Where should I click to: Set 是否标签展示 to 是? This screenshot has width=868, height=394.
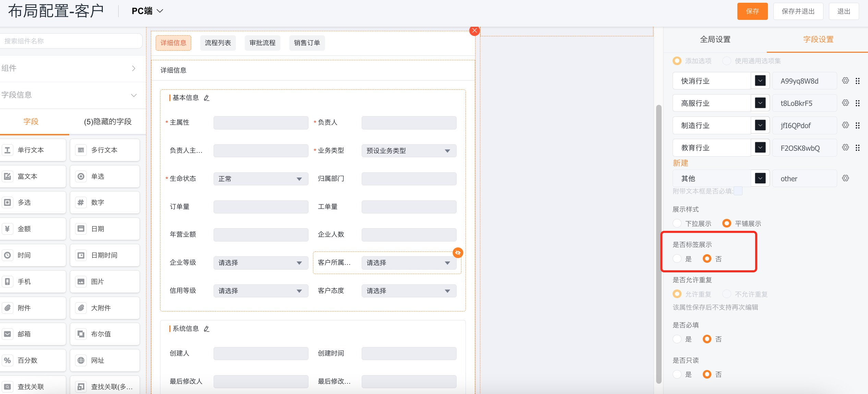pyautogui.click(x=677, y=259)
